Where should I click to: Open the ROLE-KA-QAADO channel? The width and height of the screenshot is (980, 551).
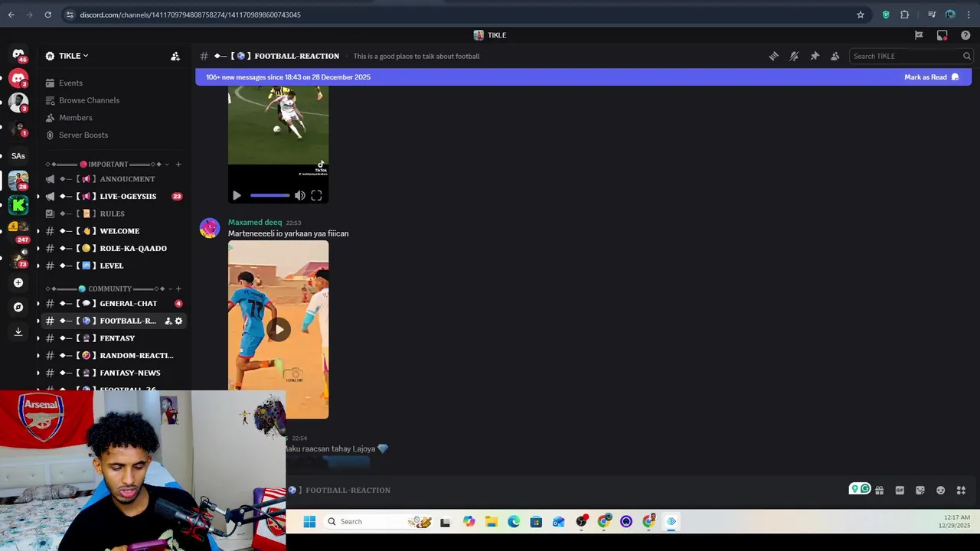coord(113,248)
